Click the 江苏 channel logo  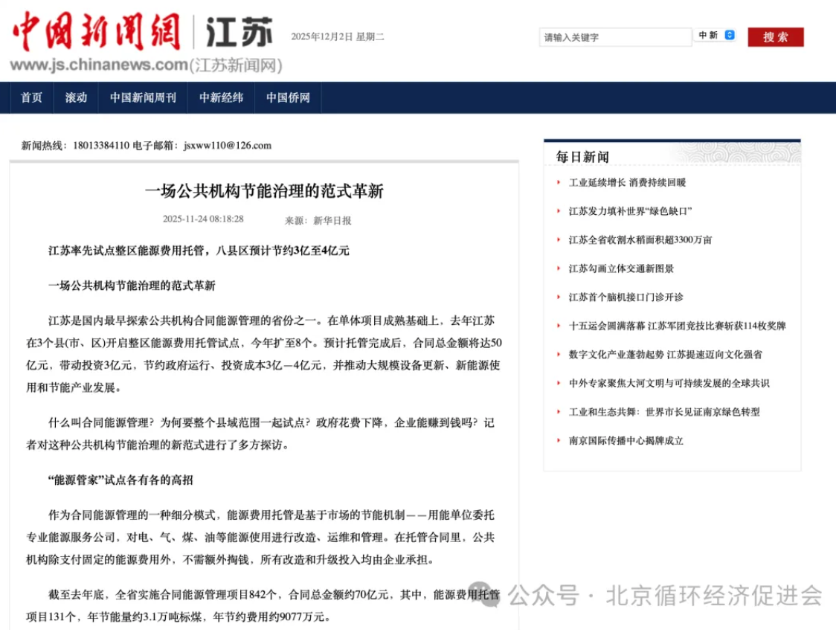[239, 32]
